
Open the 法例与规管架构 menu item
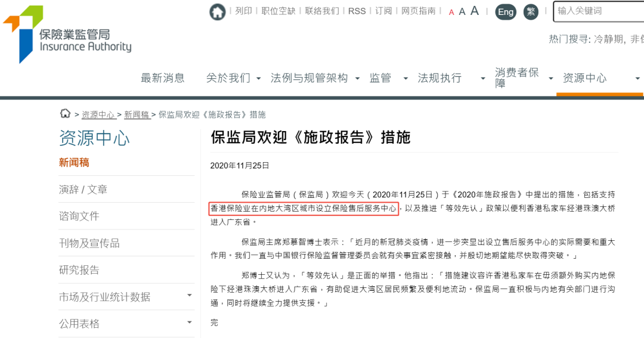point(309,77)
